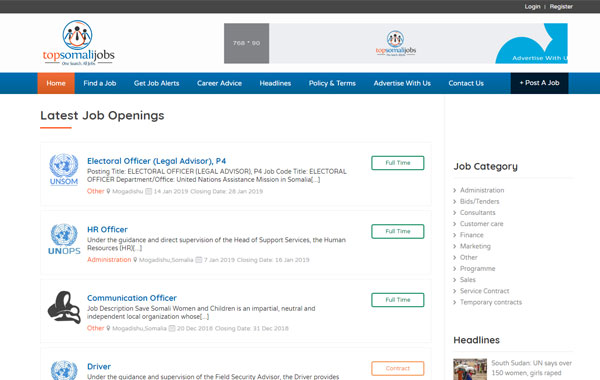
Task: Select Sales job category
Action: (468, 280)
